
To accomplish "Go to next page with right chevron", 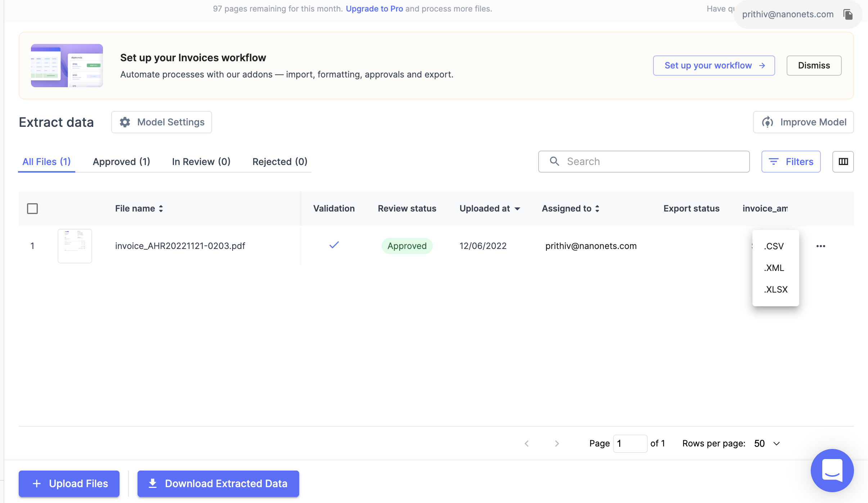I will pyautogui.click(x=557, y=443).
